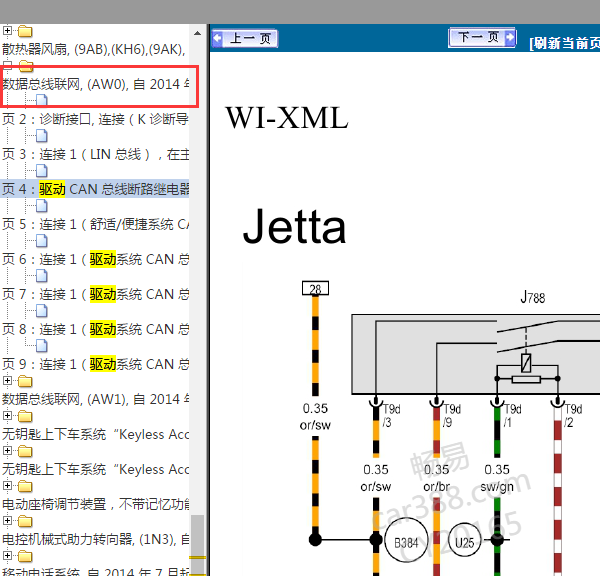Click the T9d /9 connector pin label

(x=452, y=416)
